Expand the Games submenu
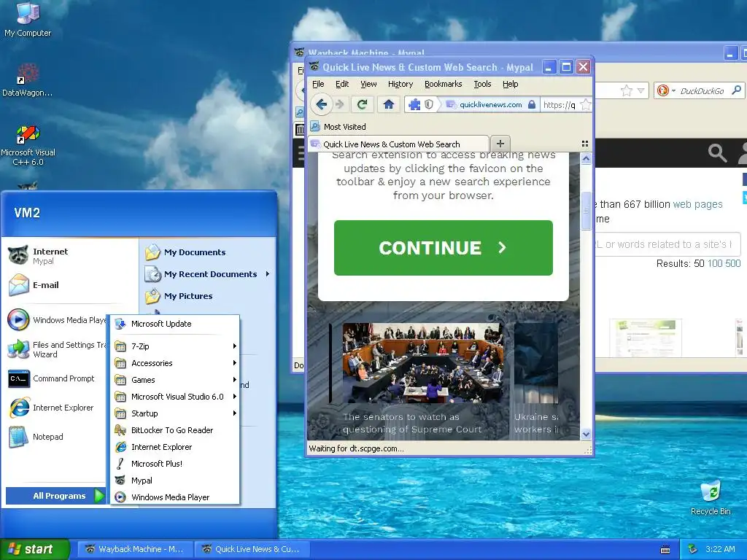747x560 pixels. [x=175, y=380]
